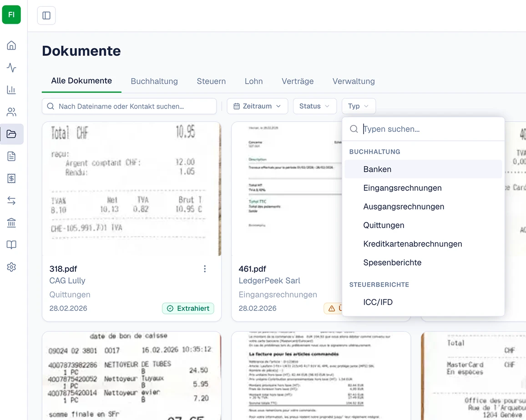Viewport: 526px width, 420px height.
Task: Click the warning status badge on 461.pdf
Action: (333, 308)
